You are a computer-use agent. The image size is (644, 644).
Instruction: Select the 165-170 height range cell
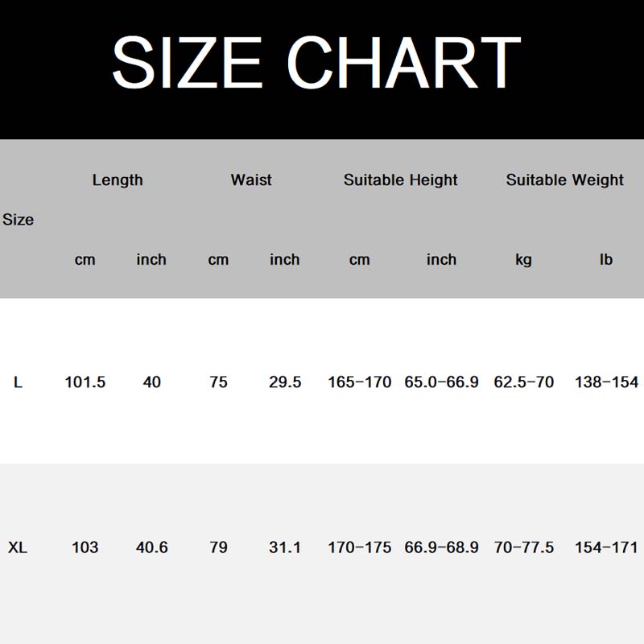click(x=359, y=382)
